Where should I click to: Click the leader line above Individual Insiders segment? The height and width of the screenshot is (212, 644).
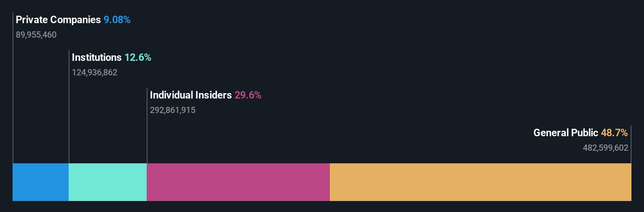[x=147, y=126]
